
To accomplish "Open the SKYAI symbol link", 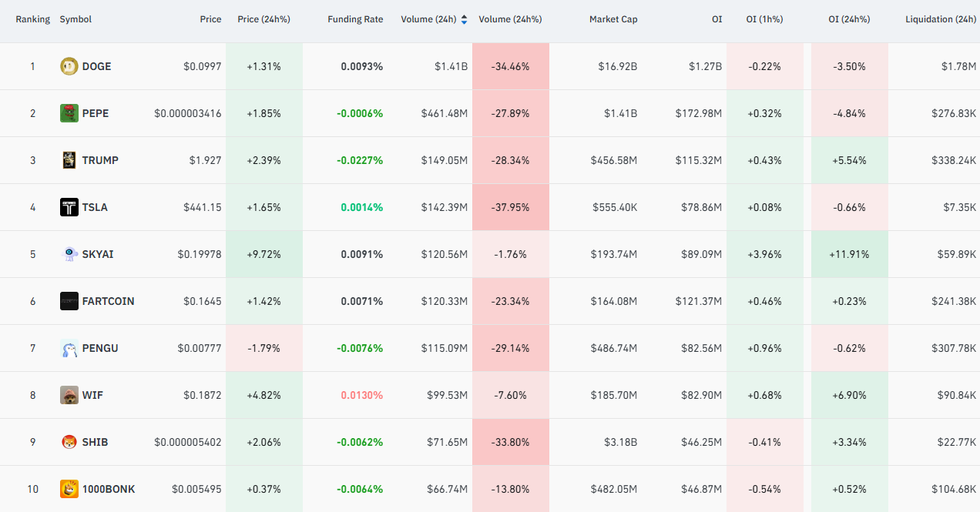I will 98,254.
